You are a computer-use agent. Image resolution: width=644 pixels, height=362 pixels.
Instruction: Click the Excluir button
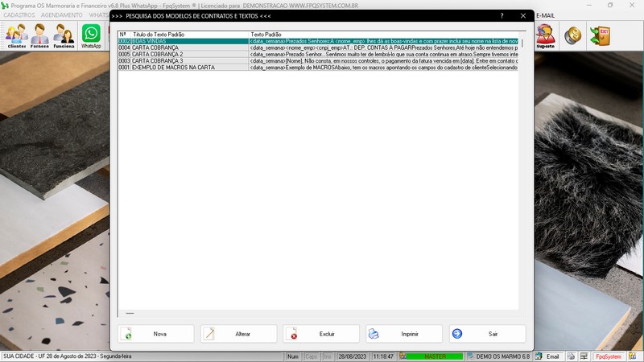click(x=321, y=334)
